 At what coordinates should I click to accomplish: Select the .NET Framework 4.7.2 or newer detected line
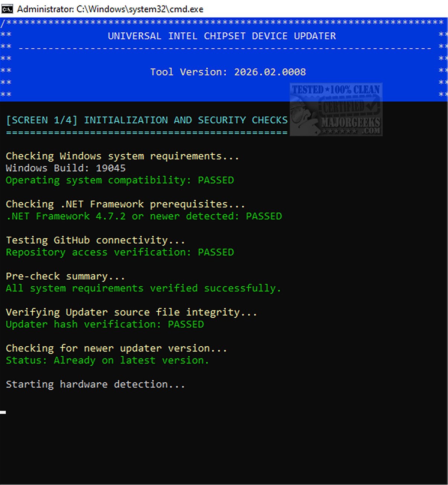coord(144,216)
